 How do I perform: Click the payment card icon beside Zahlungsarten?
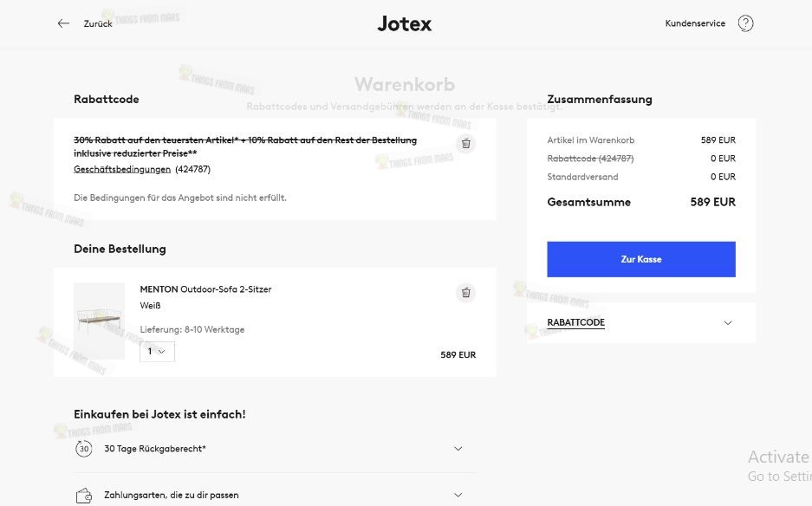[x=84, y=494]
